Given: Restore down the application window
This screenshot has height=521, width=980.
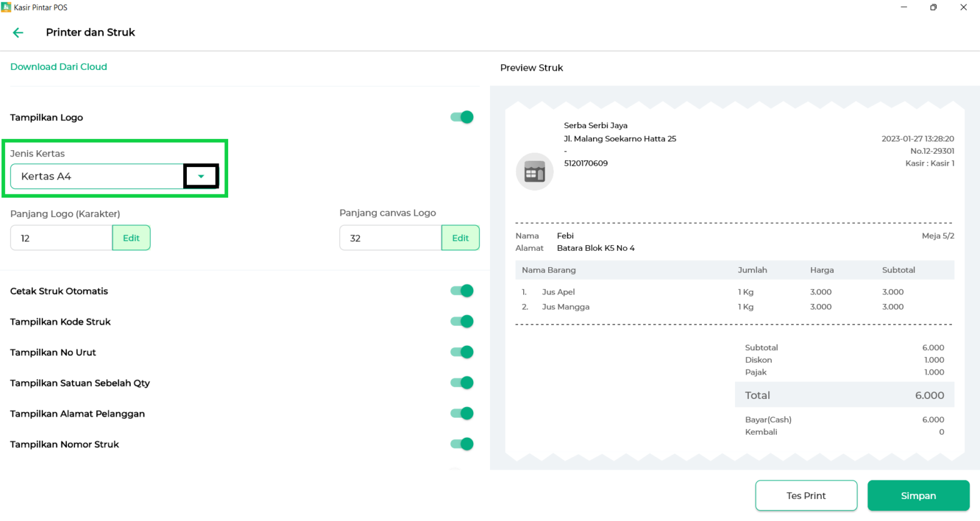Looking at the screenshot, I should coord(933,8).
